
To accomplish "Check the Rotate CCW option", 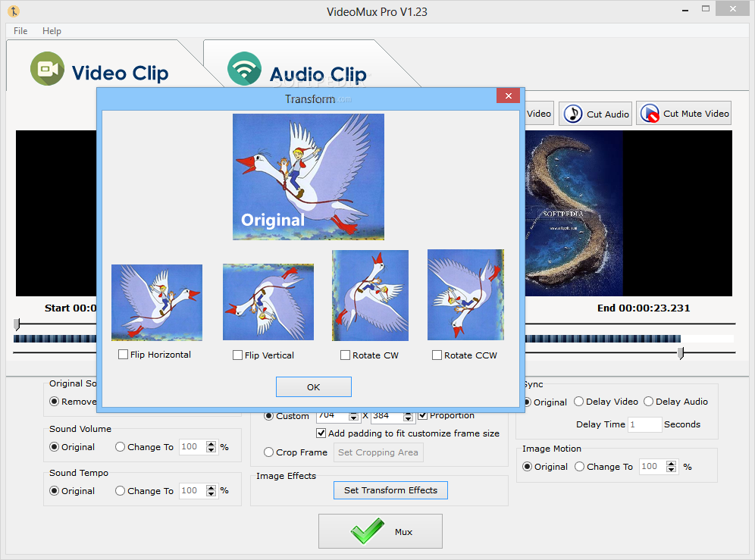I will [437, 355].
